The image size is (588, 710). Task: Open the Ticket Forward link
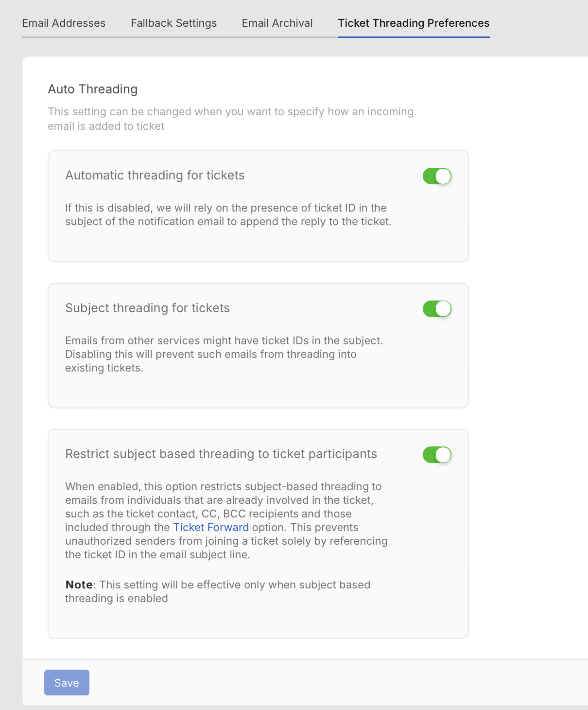pyautogui.click(x=211, y=528)
